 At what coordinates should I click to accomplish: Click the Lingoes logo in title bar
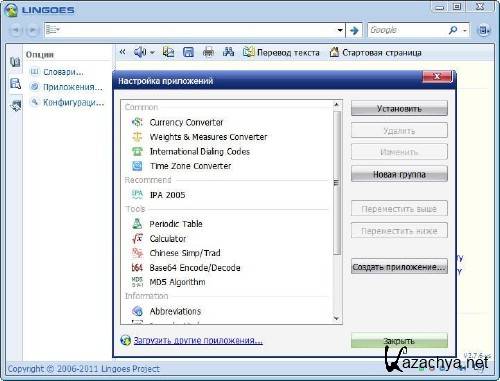(11, 10)
